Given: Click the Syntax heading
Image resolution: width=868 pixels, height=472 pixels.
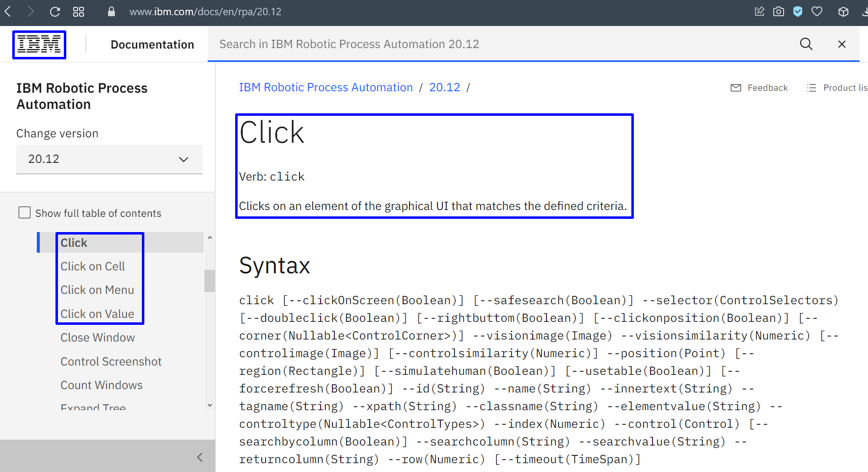Looking at the screenshot, I should click(x=274, y=265).
